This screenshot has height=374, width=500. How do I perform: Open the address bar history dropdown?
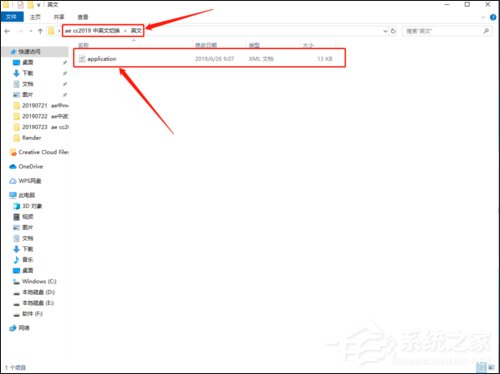(385, 31)
